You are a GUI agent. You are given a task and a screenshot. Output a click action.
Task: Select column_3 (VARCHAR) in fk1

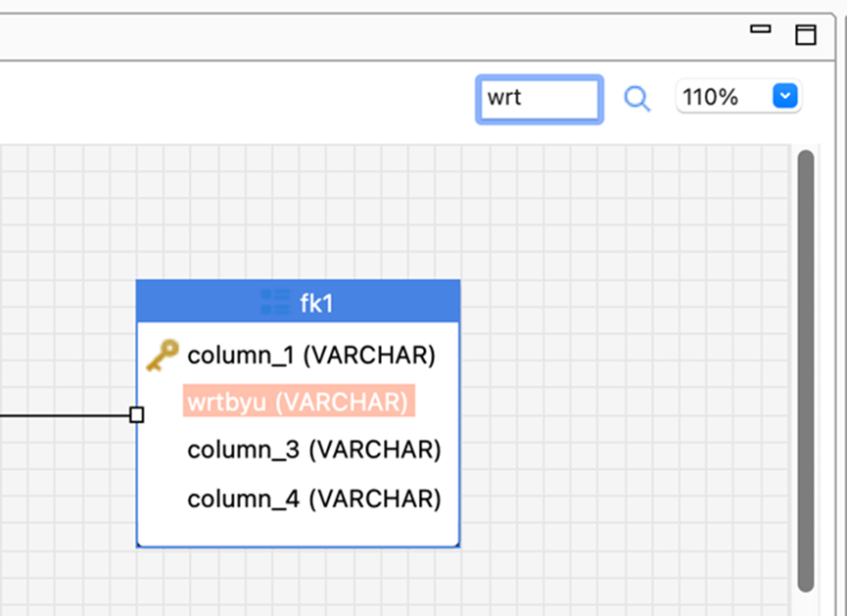[x=313, y=450]
